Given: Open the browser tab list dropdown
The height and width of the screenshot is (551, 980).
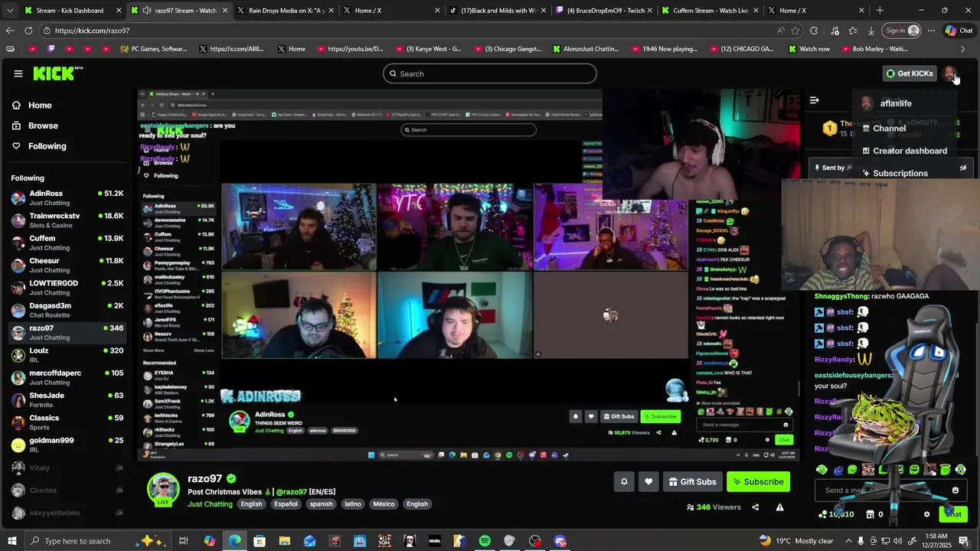Looking at the screenshot, I should [10, 10].
